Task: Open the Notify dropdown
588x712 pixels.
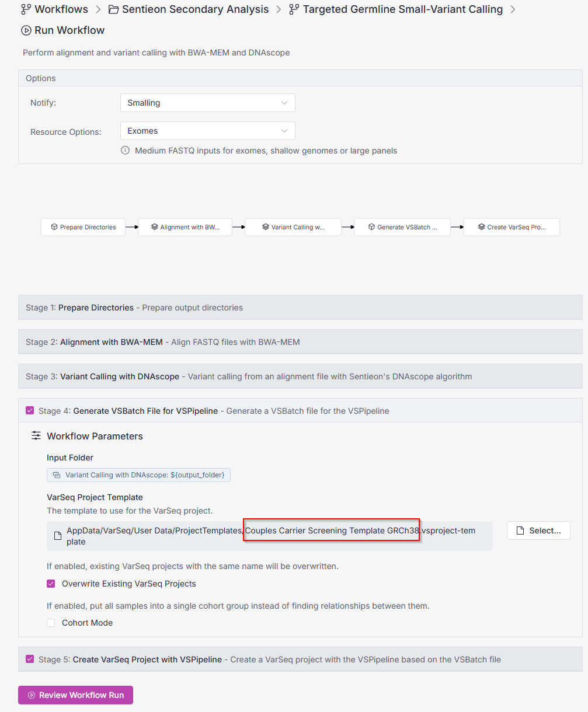Action: click(207, 103)
